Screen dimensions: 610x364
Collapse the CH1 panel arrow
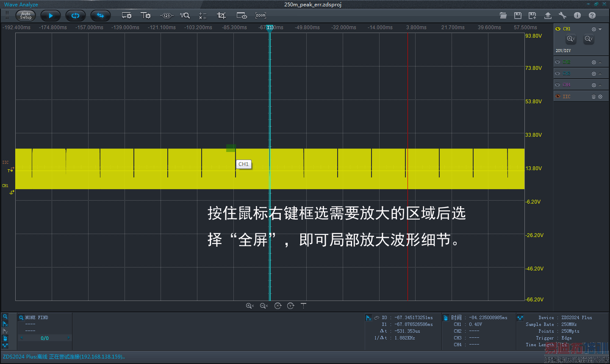pos(600,29)
